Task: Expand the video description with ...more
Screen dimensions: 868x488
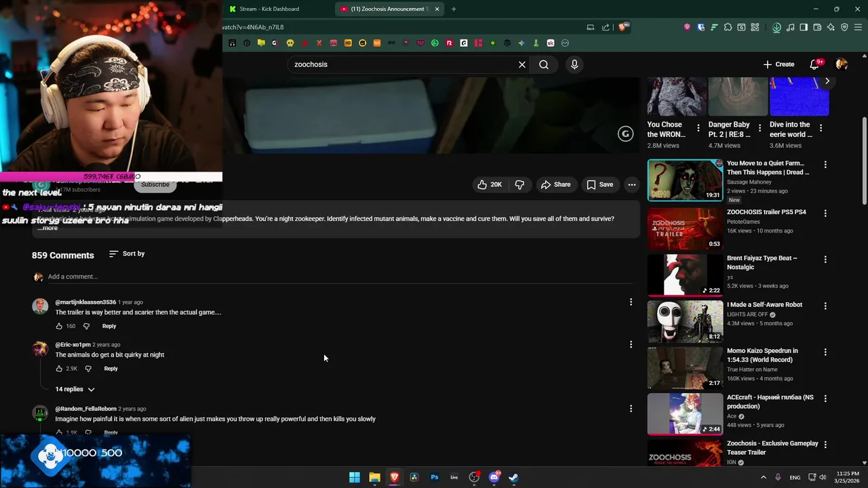Action: coord(47,228)
